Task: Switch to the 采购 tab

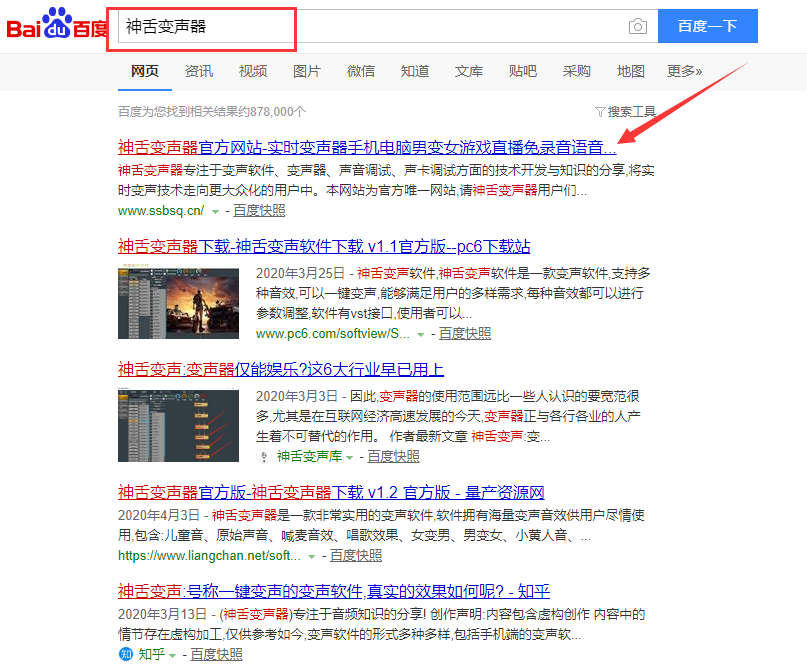Action: [576, 71]
